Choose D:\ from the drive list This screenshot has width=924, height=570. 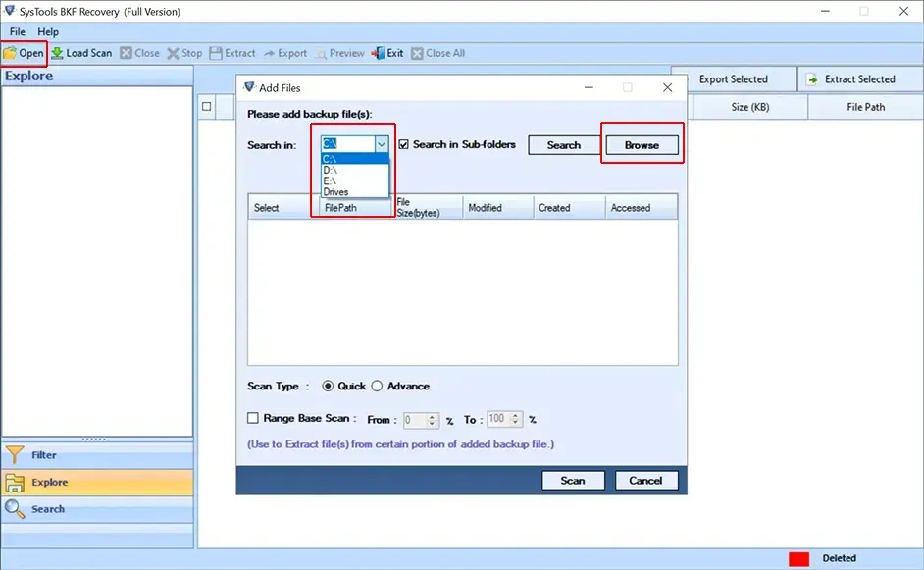coord(355,170)
